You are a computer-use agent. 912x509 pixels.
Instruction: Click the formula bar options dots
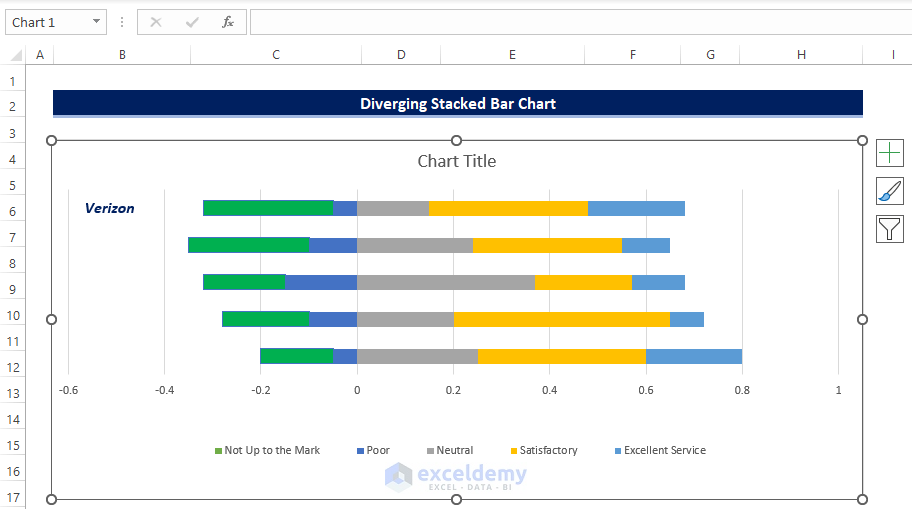122,22
